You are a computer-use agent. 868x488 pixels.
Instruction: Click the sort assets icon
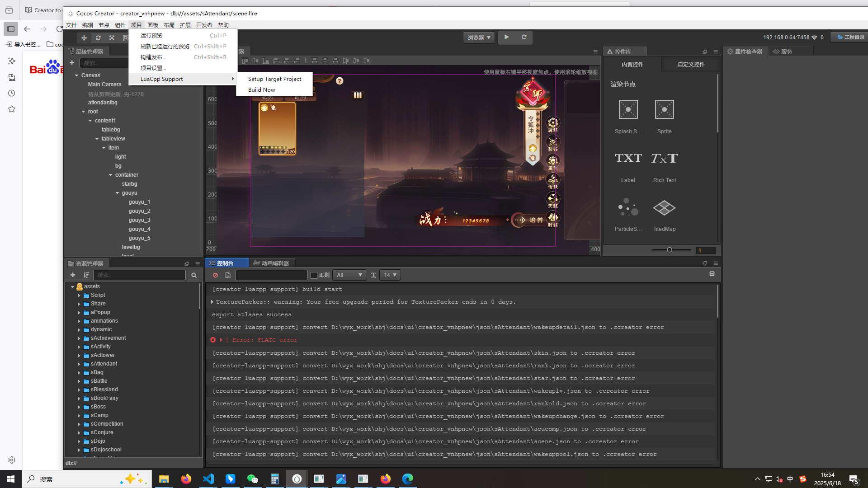86,275
